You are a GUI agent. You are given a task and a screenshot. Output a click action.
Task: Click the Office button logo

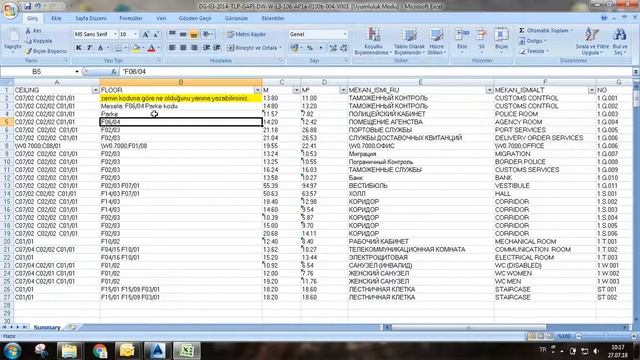tap(10, 9)
